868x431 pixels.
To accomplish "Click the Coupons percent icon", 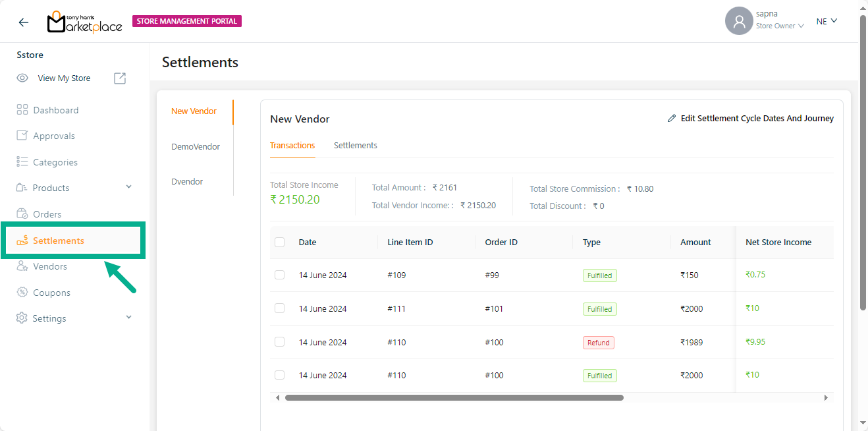I will click(22, 293).
